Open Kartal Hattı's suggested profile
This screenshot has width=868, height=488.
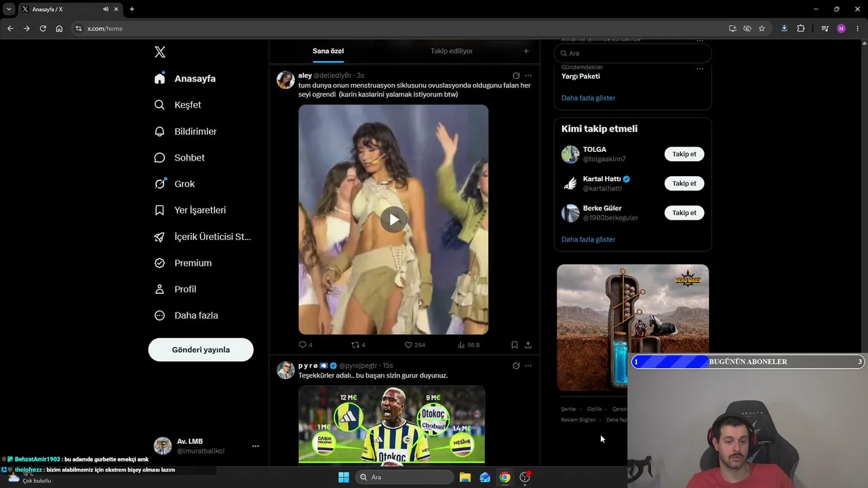[x=602, y=179]
